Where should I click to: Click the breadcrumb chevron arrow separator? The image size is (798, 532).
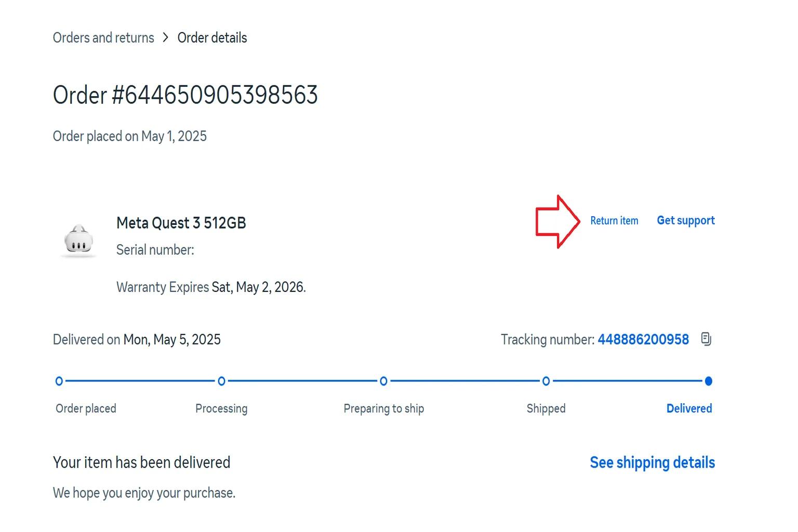[166, 37]
